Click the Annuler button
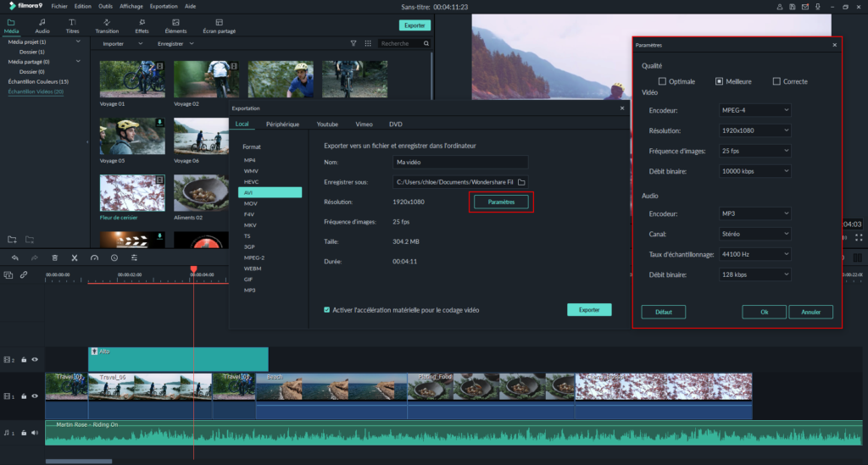The image size is (868, 465). click(x=810, y=312)
